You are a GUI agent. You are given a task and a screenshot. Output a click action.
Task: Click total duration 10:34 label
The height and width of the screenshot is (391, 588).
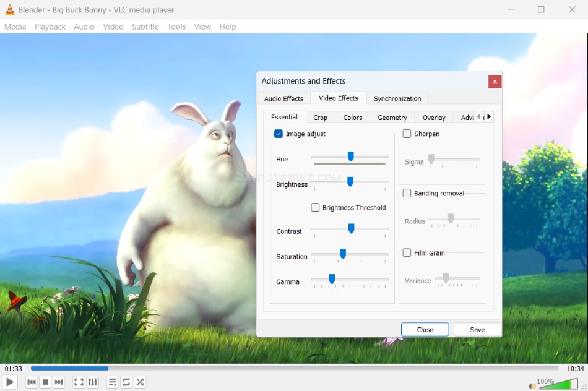(x=575, y=369)
